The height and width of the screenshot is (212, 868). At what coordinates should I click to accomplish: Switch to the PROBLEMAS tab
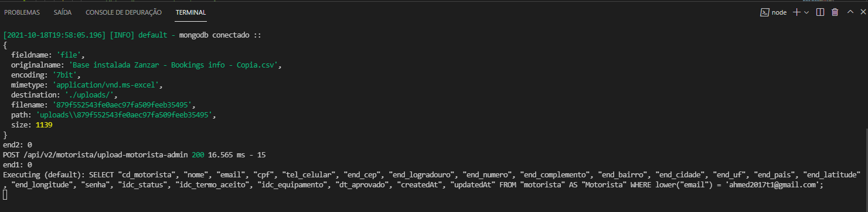(x=22, y=12)
